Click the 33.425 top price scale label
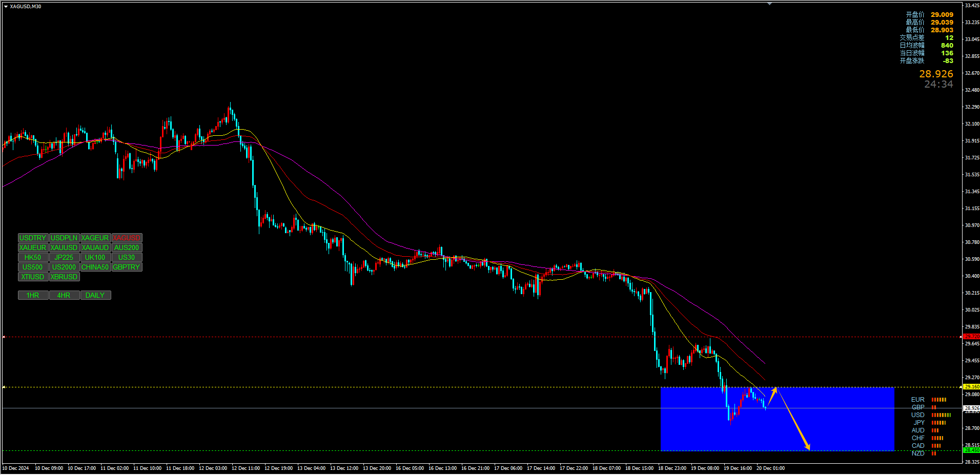The width and height of the screenshot is (980, 475). click(972, 6)
